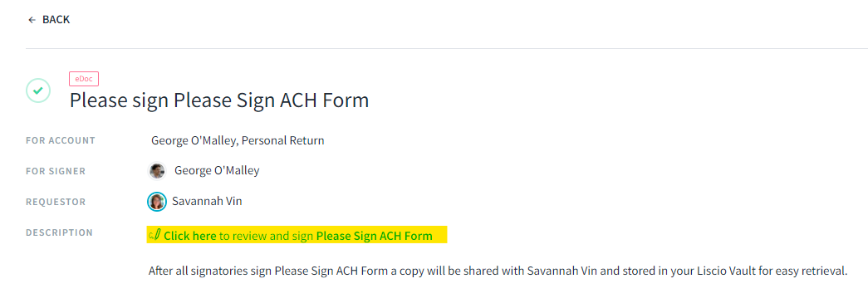Click the bold 'Please Sign ACH Form' link text
The image size is (868, 308).
tap(375, 236)
